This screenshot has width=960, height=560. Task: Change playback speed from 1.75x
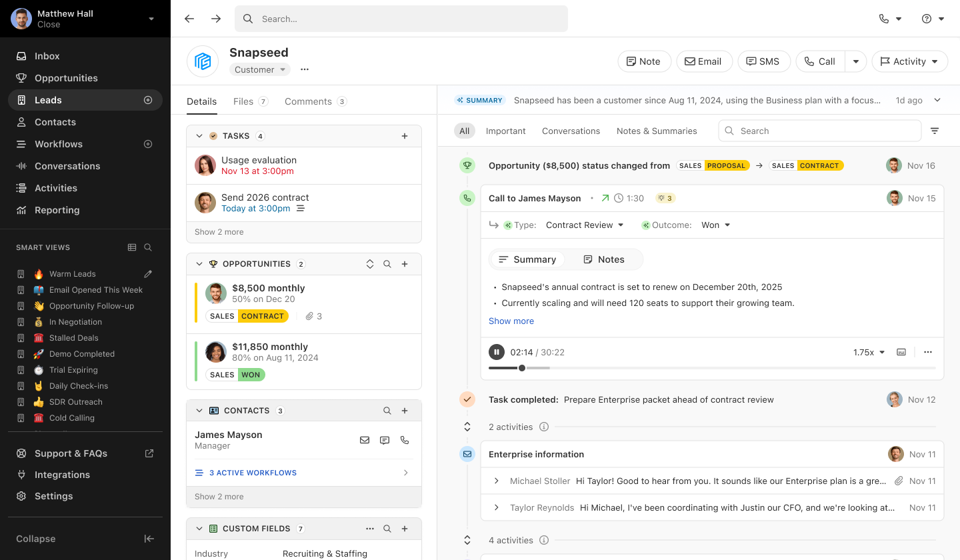(x=869, y=352)
